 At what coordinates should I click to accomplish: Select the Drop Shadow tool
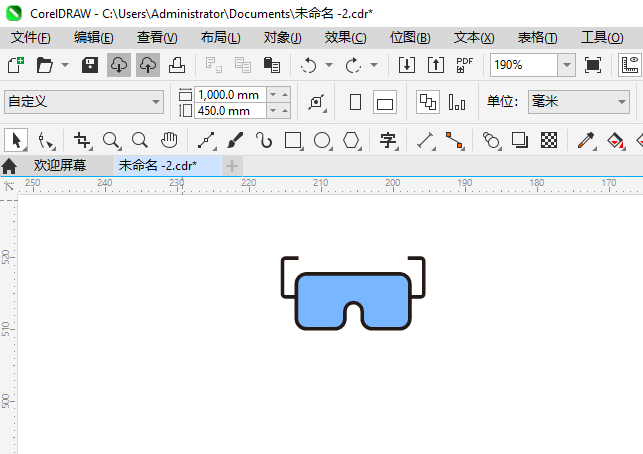click(x=520, y=140)
